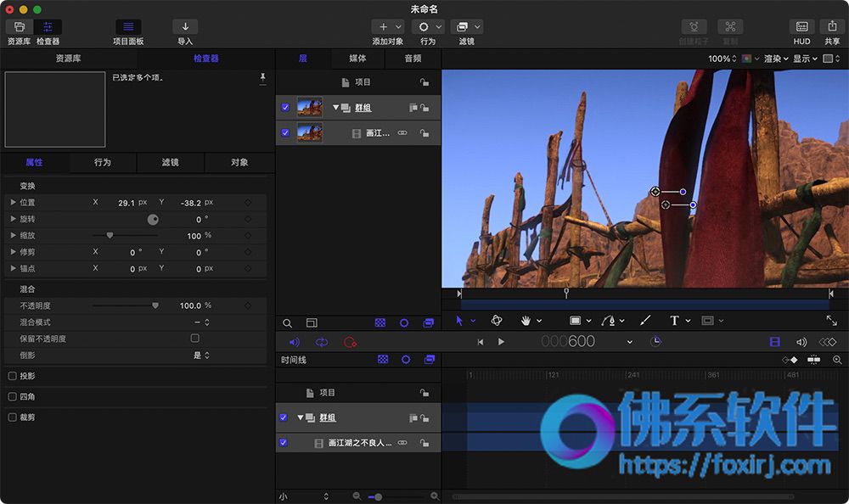Open the 资源库 toolbar button
The height and width of the screenshot is (504, 849).
tap(20, 27)
